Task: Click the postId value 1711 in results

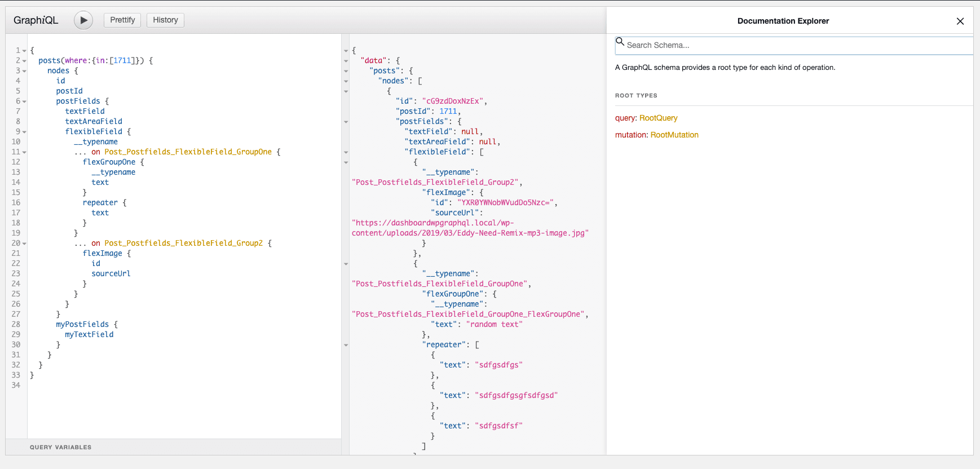Action: (448, 111)
